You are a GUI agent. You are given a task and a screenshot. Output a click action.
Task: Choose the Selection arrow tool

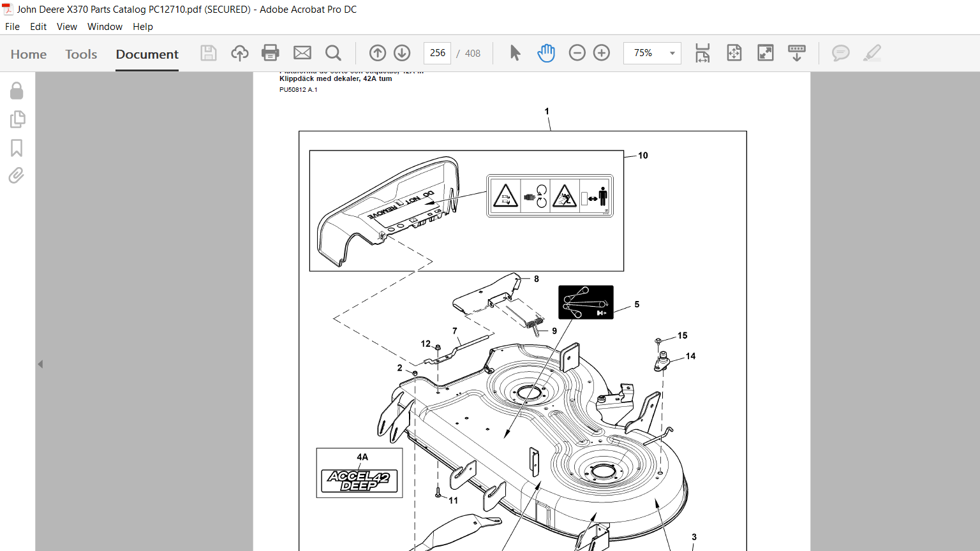516,53
